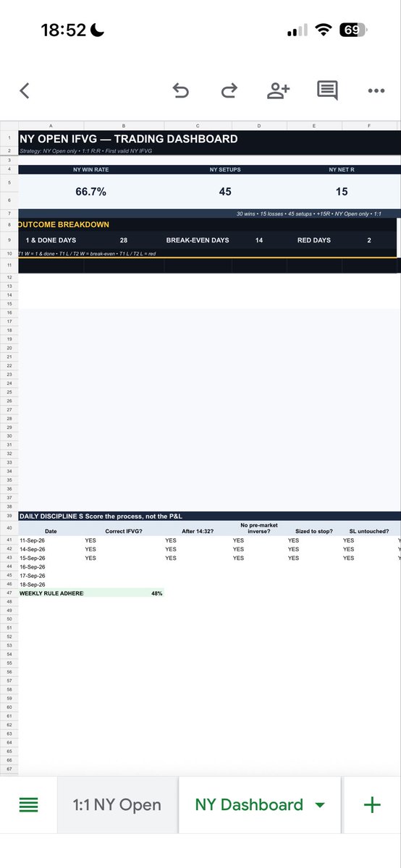Select the 1 & done days value 28
Screen dimensions: 401x868
click(124, 239)
